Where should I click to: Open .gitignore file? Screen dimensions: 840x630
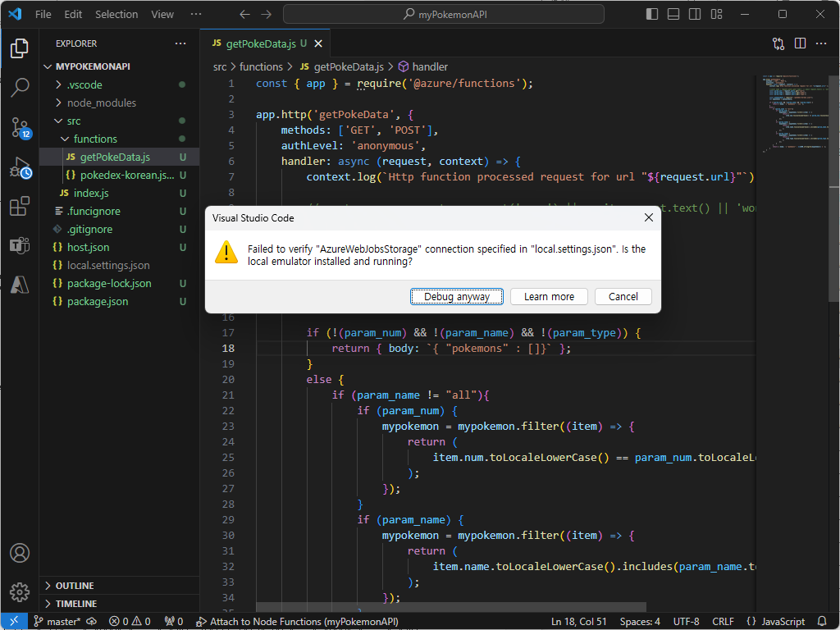pos(119,230)
